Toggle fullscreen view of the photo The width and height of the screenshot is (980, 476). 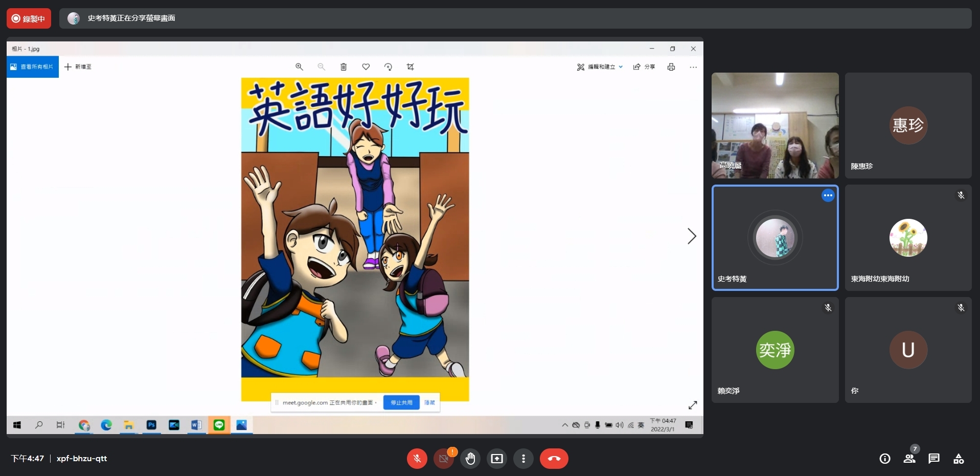(693, 405)
